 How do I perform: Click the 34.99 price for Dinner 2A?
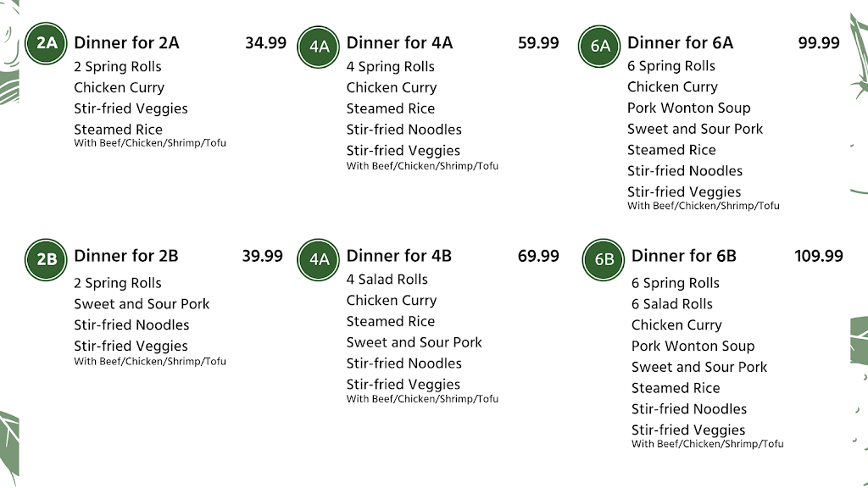coord(265,43)
